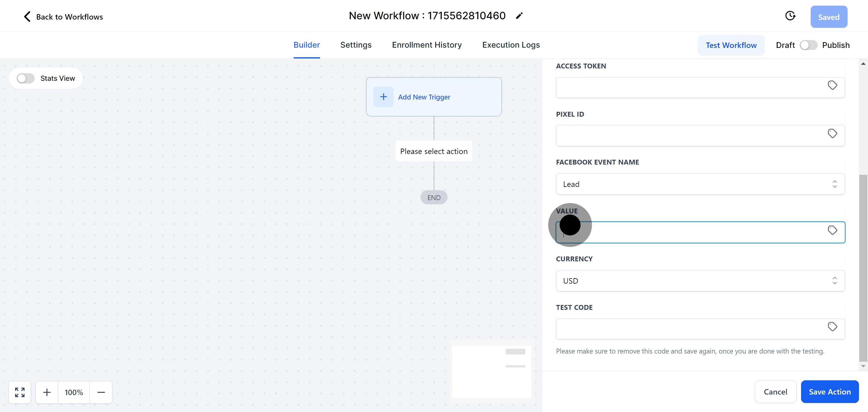This screenshot has width=868, height=412.
Task: Zoom out with the minus icon
Action: pyautogui.click(x=101, y=392)
